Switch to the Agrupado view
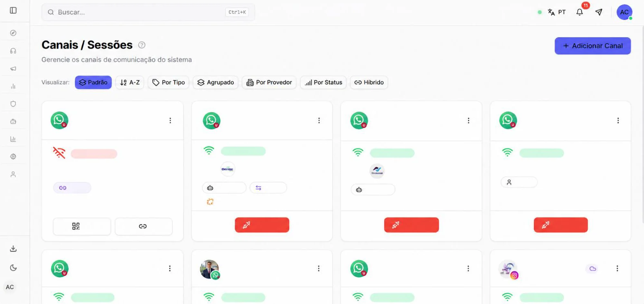Image resolution: width=644 pixels, height=304 pixels. pyautogui.click(x=216, y=82)
